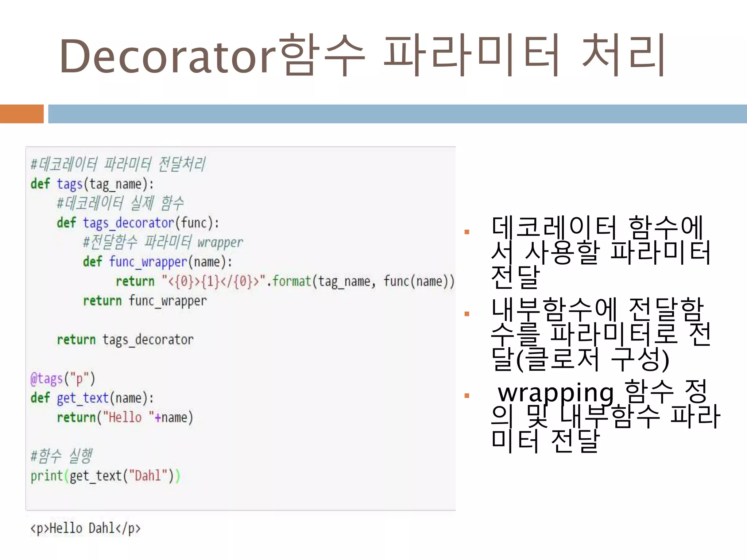This screenshot has width=747, height=560.
Task: Click the bullet starting '내부함수에 전달함수를'
Action: 601,334
